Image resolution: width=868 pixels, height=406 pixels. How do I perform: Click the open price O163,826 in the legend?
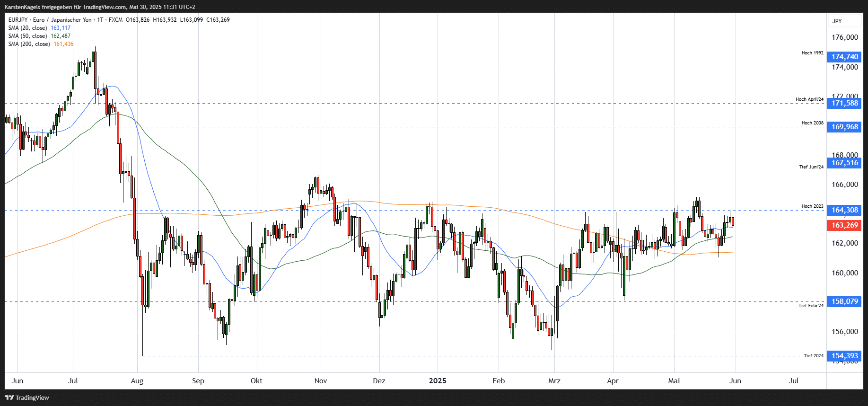138,20
